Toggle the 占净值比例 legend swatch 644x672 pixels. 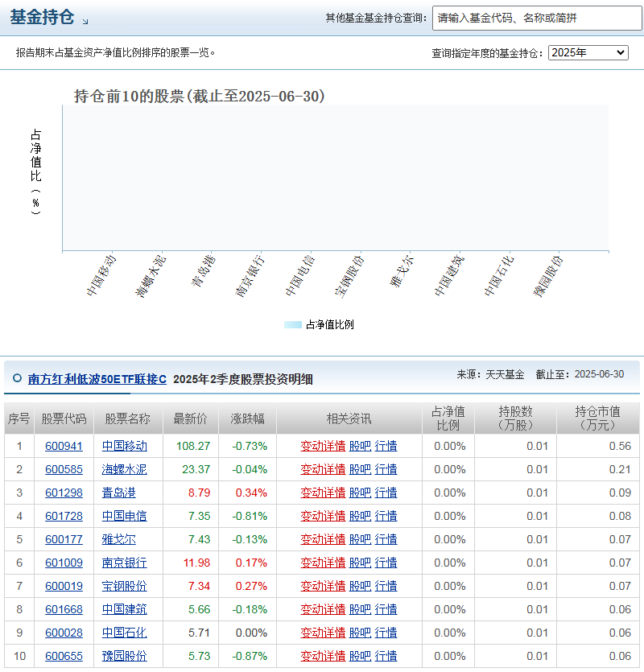point(293,324)
